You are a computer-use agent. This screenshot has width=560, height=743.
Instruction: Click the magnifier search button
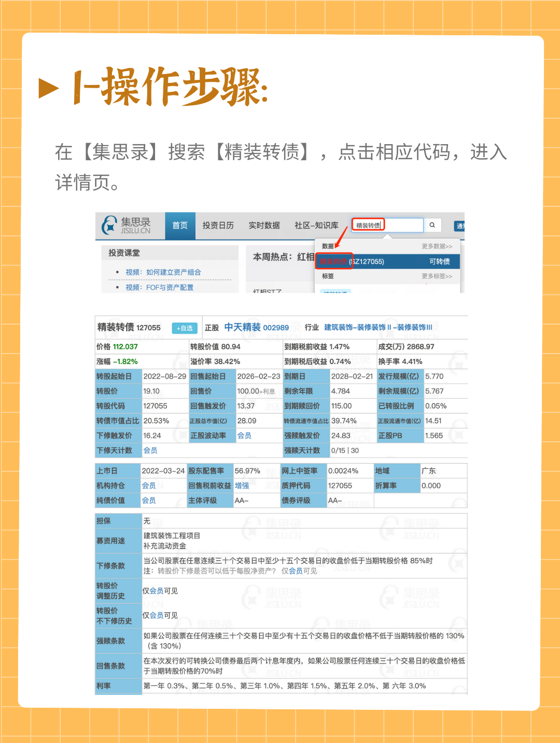click(x=432, y=225)
